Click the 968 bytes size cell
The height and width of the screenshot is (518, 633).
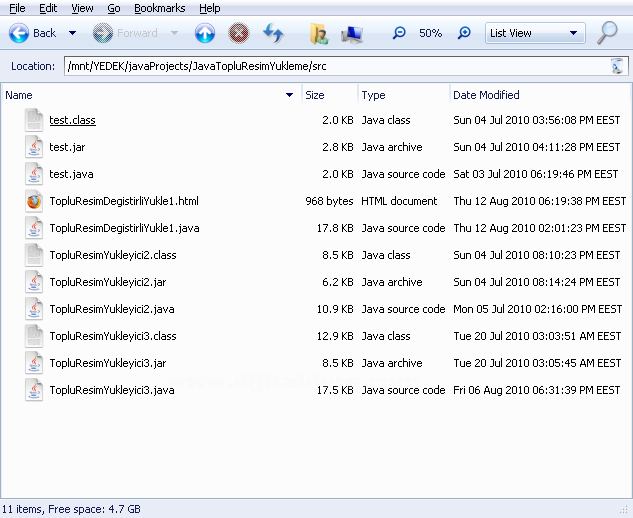click(x=329, y=201)
